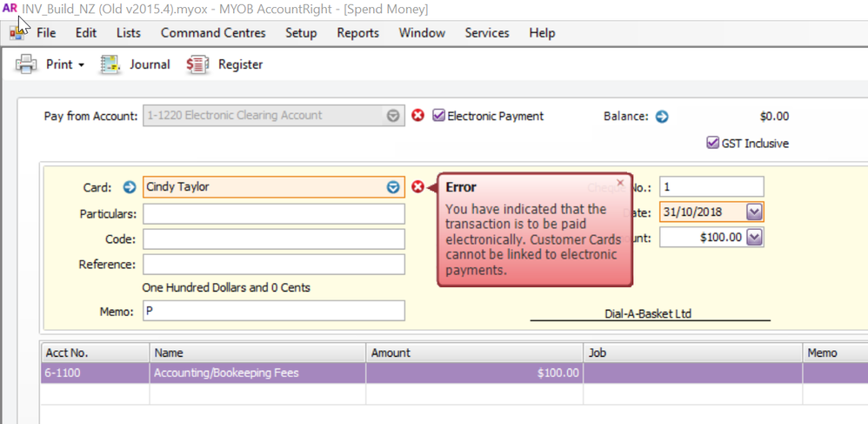Click the Print printer icon
Viewport: 868px width, 424px height.
point(27,64)
